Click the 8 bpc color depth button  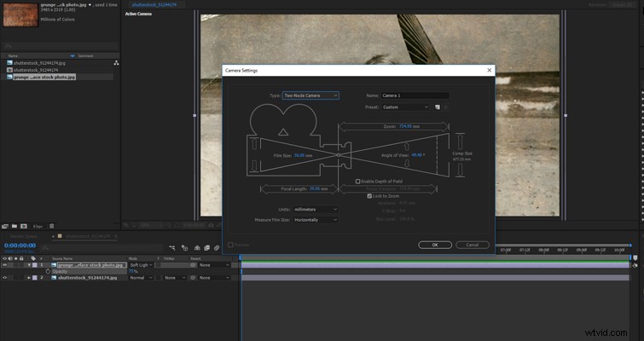point(38,227)
